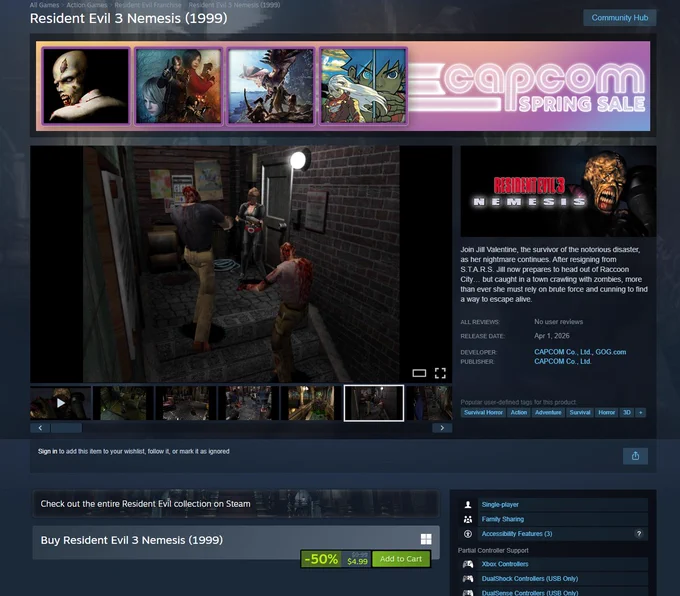Open the Resident Evil 3 Nemesis header image
Image resolution: width=680 pixels, height=596 pixels.
(x=558, y=191)
